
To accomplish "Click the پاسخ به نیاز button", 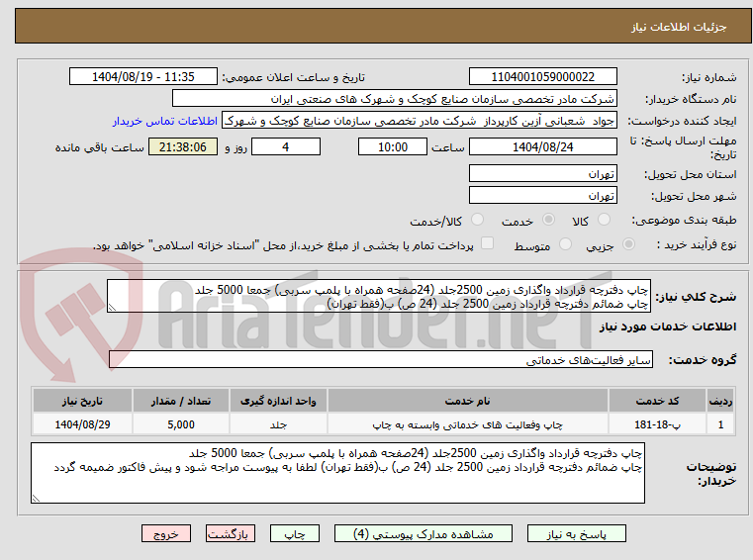I will (576, 533).
